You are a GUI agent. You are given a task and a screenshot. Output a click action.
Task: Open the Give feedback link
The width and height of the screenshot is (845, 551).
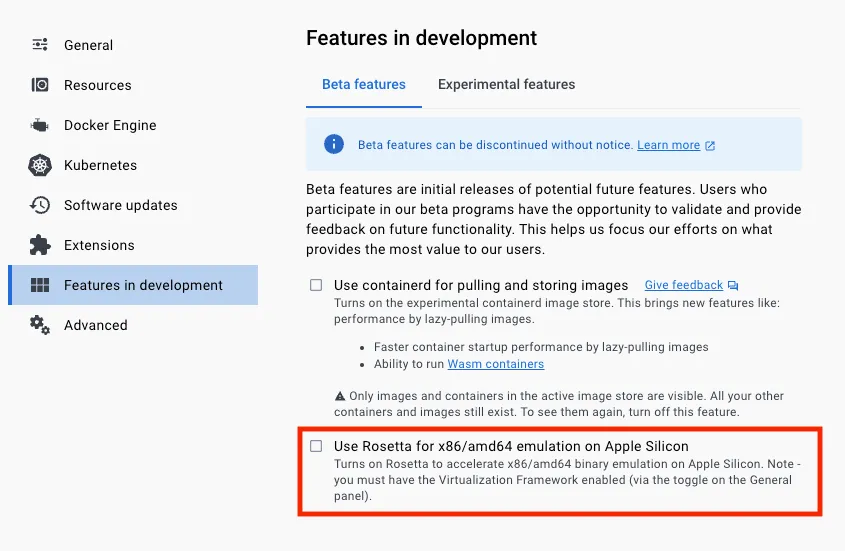pos(683,285)
